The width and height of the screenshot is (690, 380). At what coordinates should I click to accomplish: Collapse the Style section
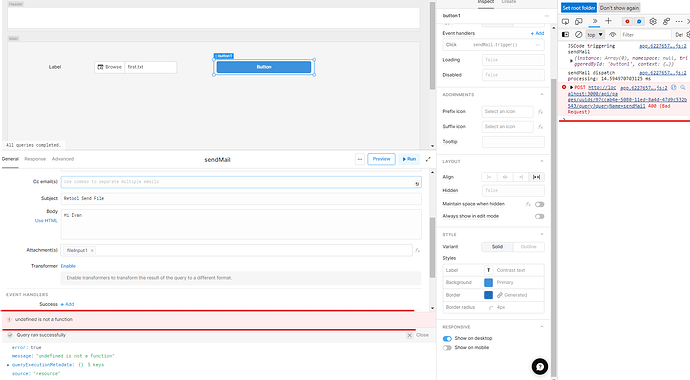[x=542, y=234]
